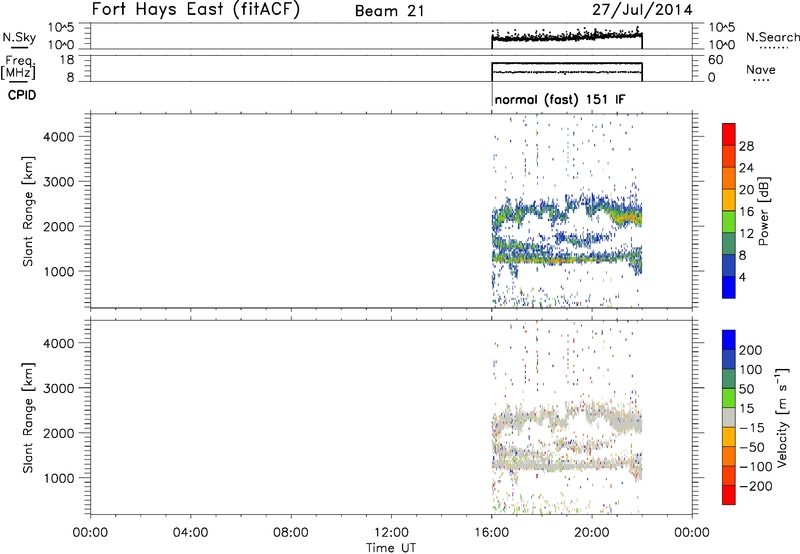Click the 'N.Search' legend label
Image resolution: width=800 pixels, height=554 pixels.
coord(772,37)
